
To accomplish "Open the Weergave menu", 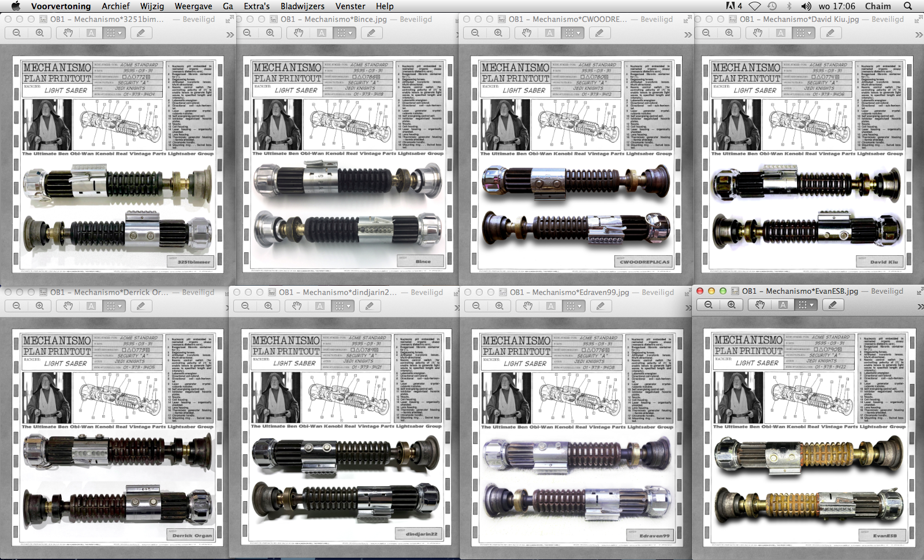I will coord(193,6).
